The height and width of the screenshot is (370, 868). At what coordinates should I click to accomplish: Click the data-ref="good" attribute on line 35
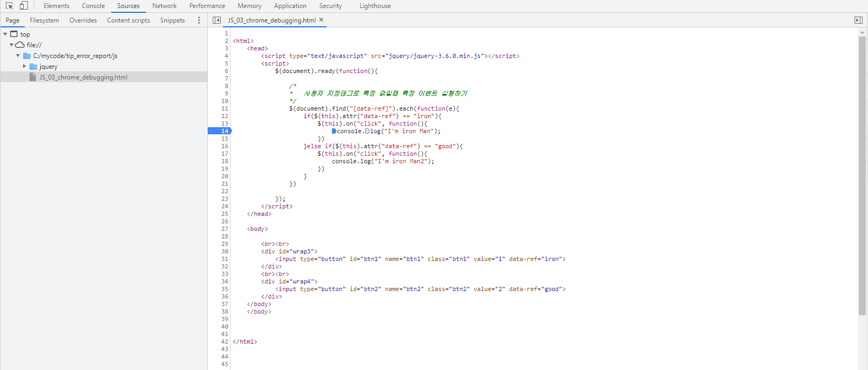click(536, 289)
